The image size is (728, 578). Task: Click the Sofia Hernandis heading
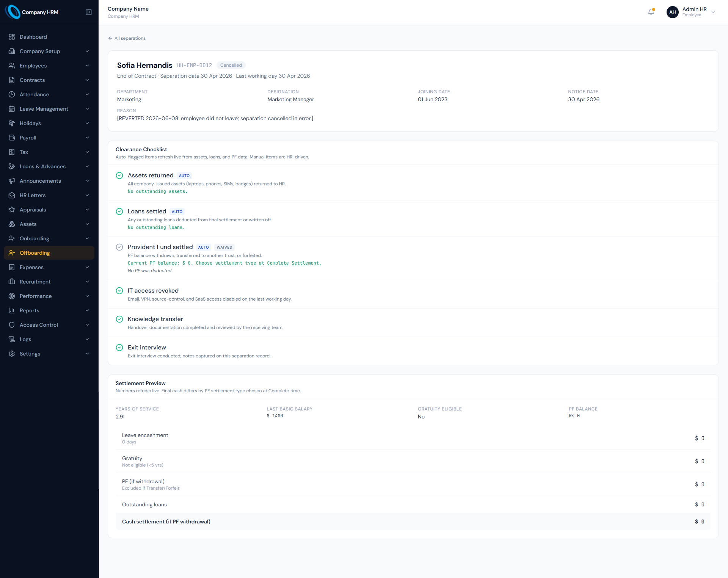coord(145,65)
